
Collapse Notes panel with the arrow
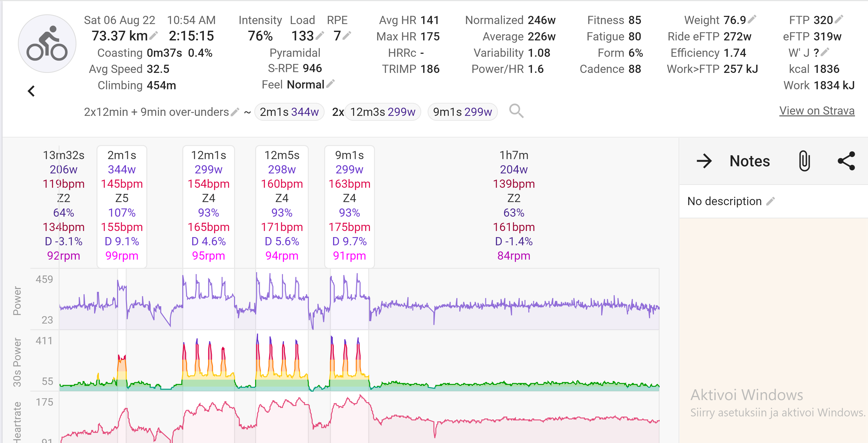(x=704, y=161)
